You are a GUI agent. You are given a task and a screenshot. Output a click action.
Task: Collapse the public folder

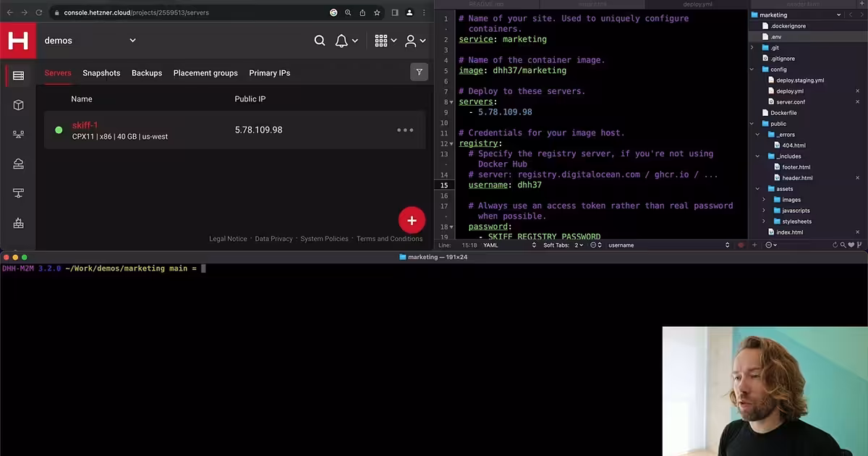[752, 124]
